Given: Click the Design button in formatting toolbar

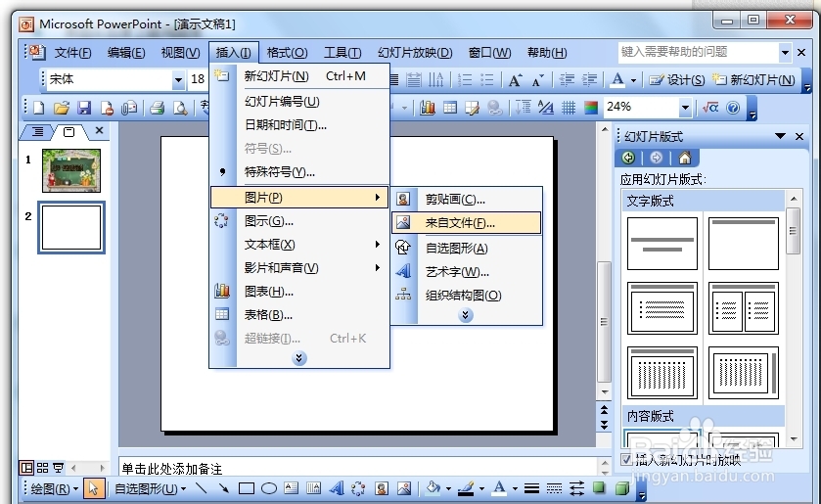Looking at the screenshot, I should tap(677, 80).
